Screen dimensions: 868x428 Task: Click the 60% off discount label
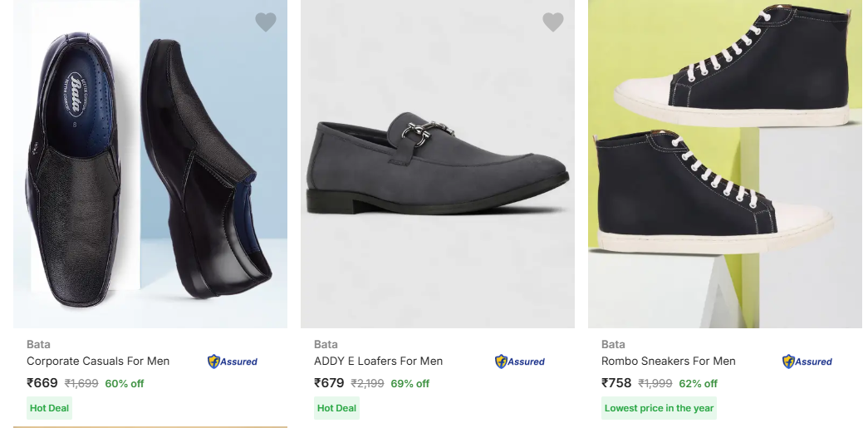coord(125,384)
